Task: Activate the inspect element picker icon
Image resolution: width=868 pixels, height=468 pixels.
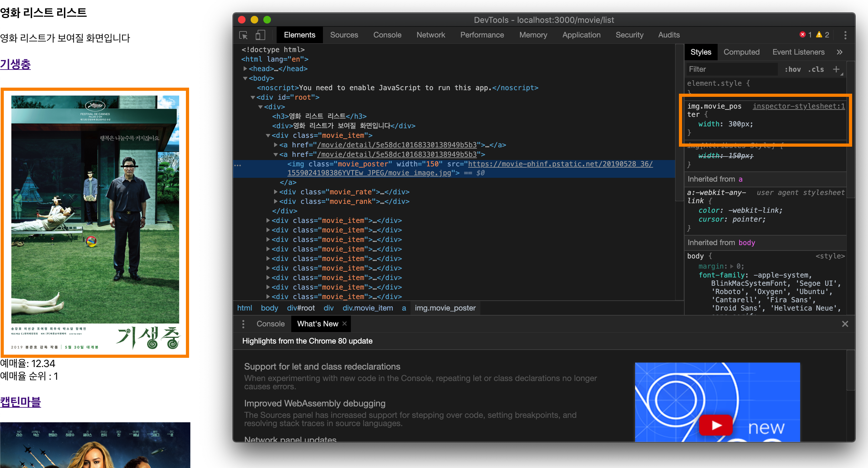Action: (243, 35)
